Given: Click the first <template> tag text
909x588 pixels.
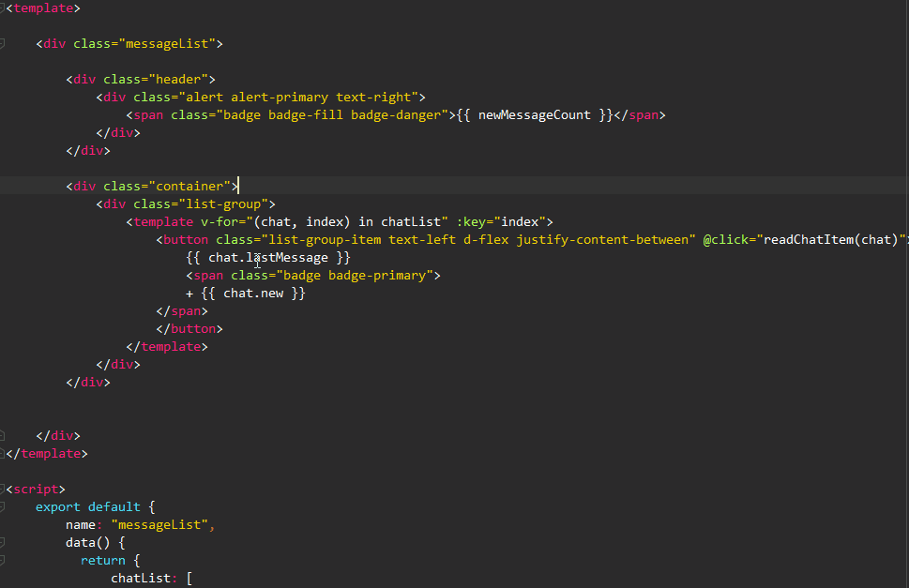Looking at the screenshot, I should (x=43, y=8).
